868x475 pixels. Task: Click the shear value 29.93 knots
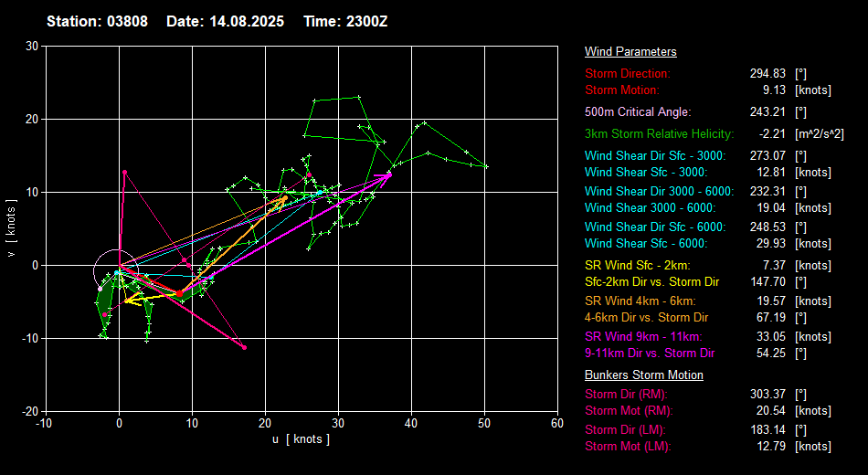pyautogui.click(x=771, y=244)
